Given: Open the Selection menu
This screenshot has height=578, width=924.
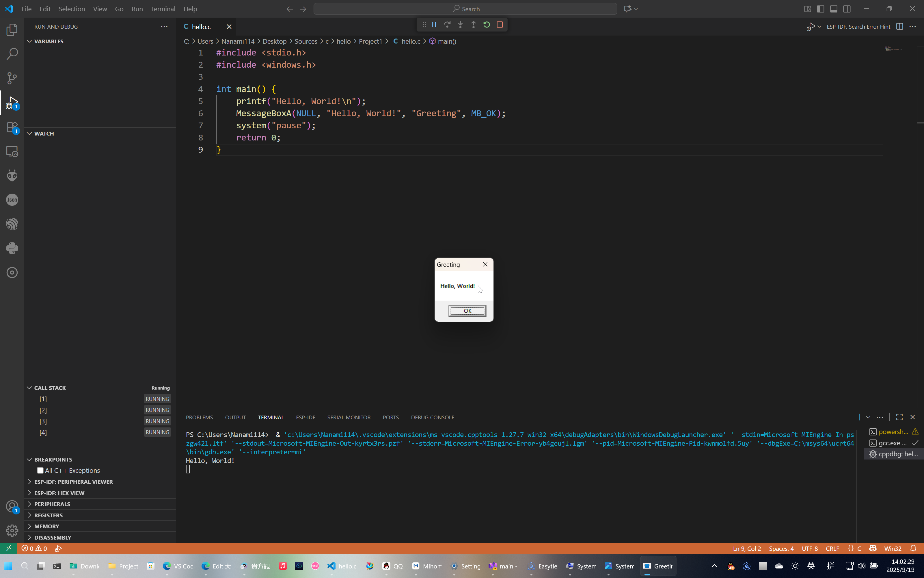Looking at the screenshot, I should point(72,9).
